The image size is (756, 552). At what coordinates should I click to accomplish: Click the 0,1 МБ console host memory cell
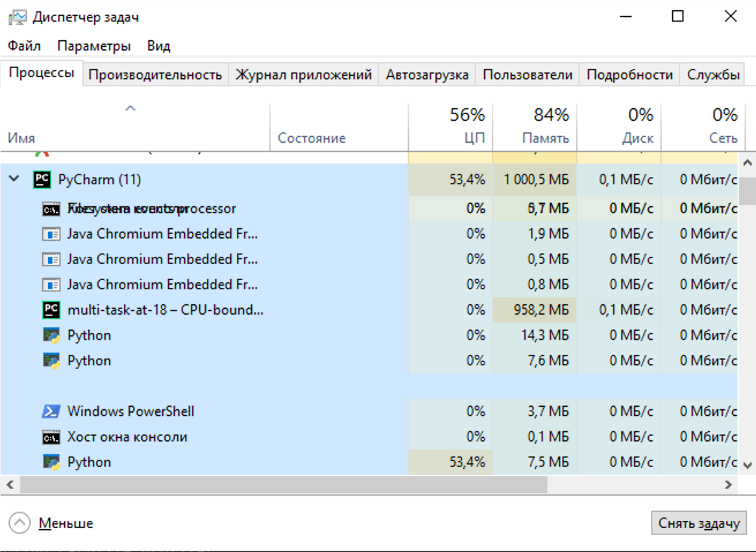click(535, 437)
